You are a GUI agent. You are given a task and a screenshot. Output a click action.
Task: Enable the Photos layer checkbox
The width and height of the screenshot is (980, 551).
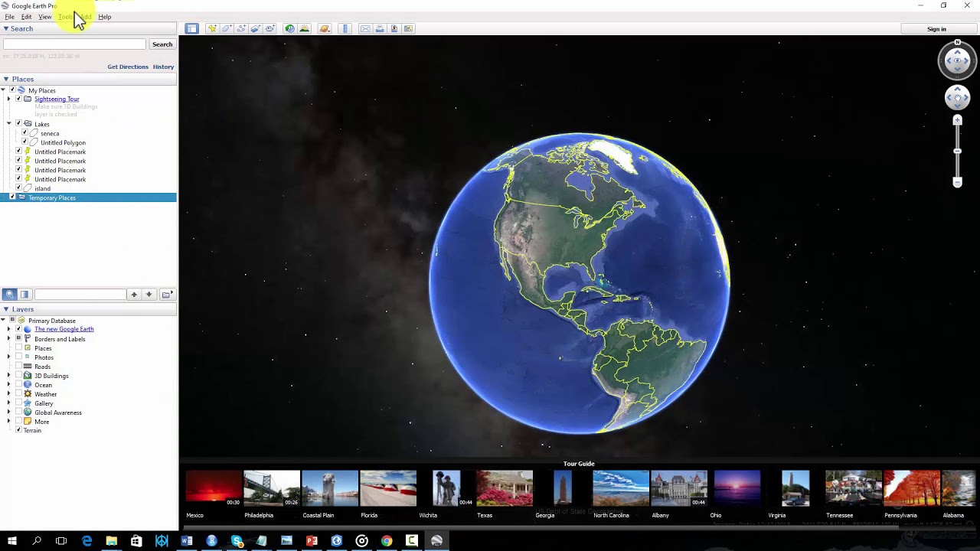(x=18, y=357)
